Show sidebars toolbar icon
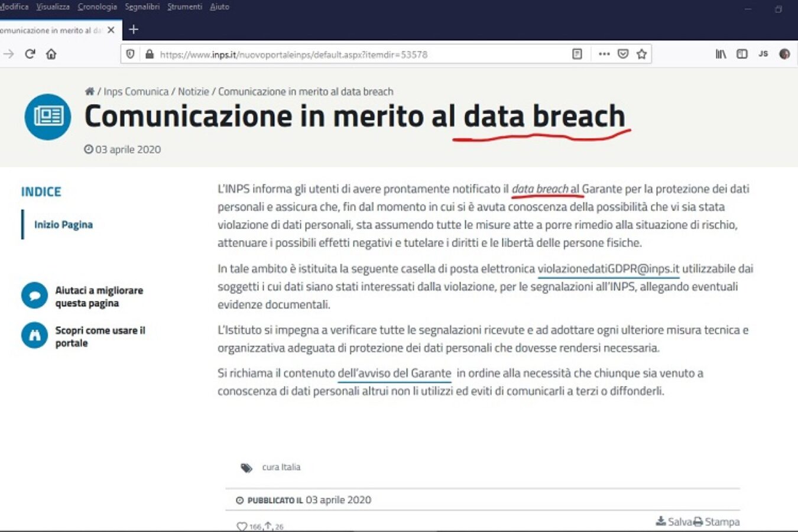This screenshot has width=798, height=532. [x=742, y=54]
